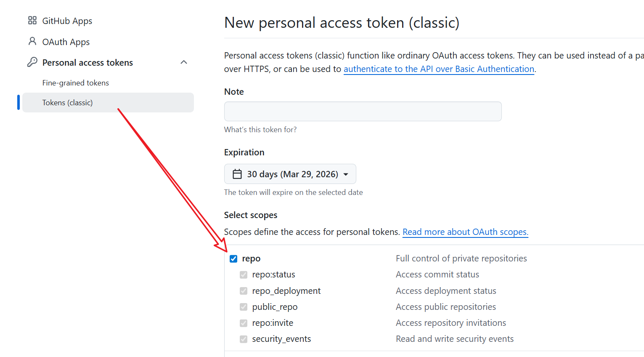Image resolution: width=644 pixels, height=357 pixels.
Task: Click the calendar icon in the Expiration selector
Action: coord(238,173)
